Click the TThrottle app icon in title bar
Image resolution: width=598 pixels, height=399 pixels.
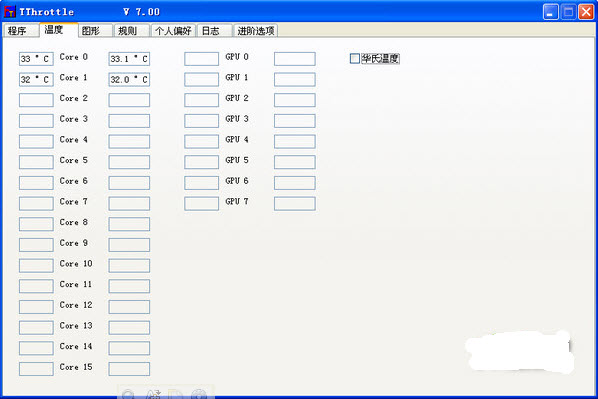10,12
